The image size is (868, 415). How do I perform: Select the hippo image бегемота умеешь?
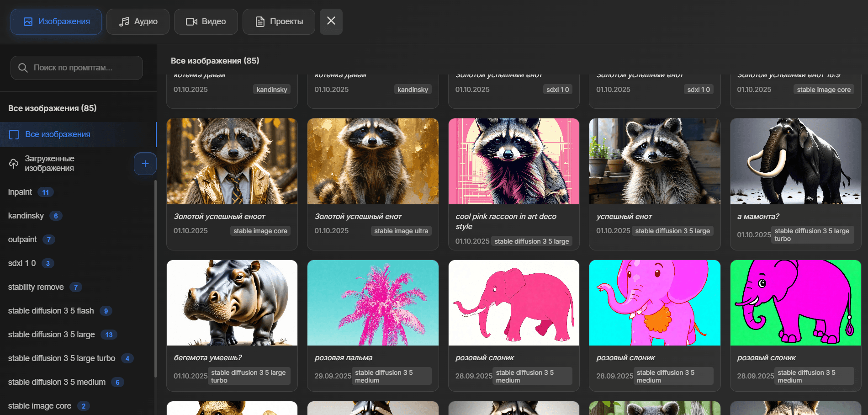coord(232,303)
